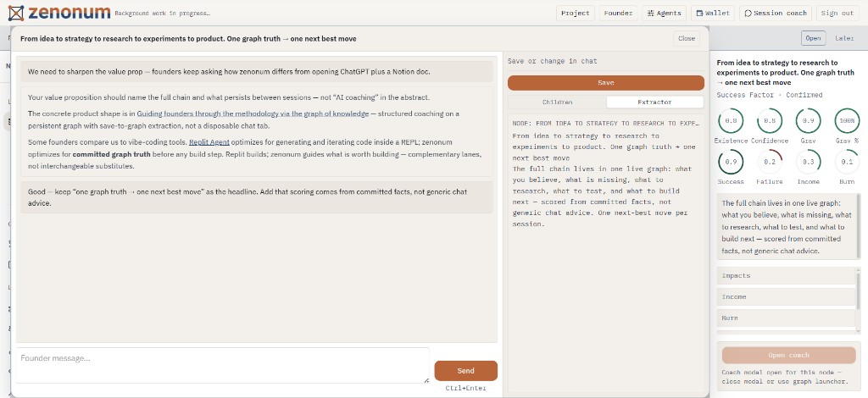Click the zenonum logo icon
This screenshot has width=868, height=398.
pos(16,13)
